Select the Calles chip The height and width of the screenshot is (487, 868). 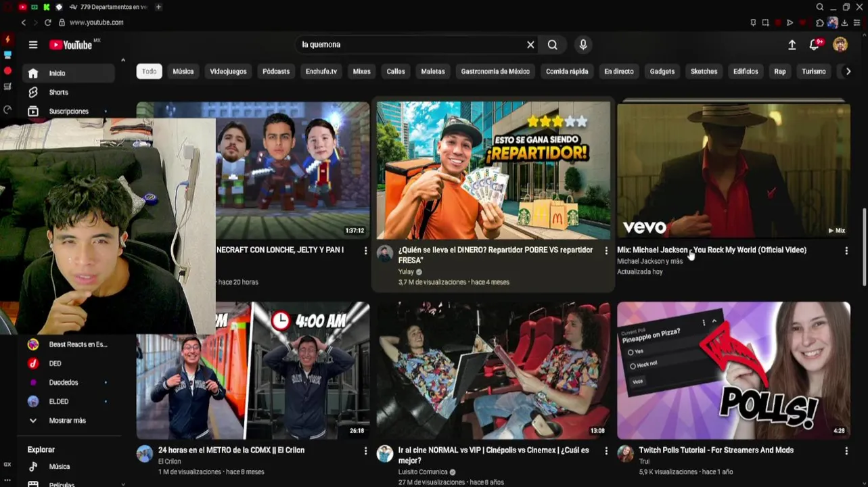396,71
